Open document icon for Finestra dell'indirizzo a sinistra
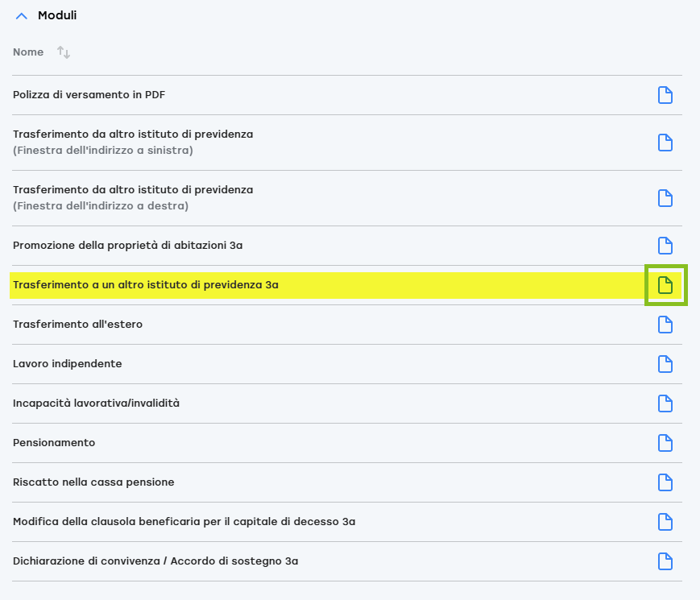Screen dimensions: 700x600 click(665, 143)
